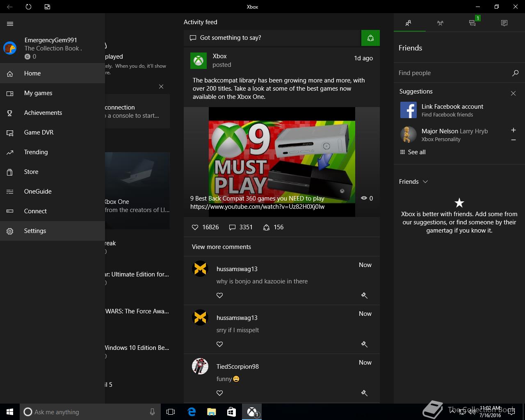
Task: Open EmergencyGem991 profile avatar
Action: click(x=10, y=48)
